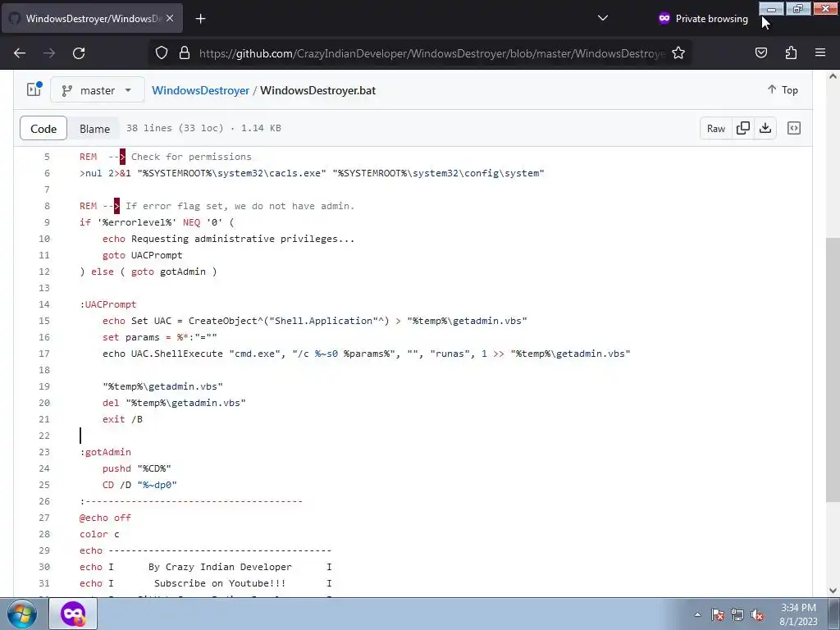Screen dimensions: 840x630
Task: Show hidden system tray icons
Action: [x=697, y=614]
